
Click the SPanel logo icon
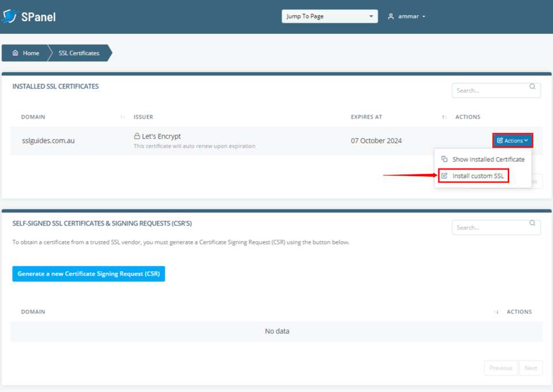(9, 16)
